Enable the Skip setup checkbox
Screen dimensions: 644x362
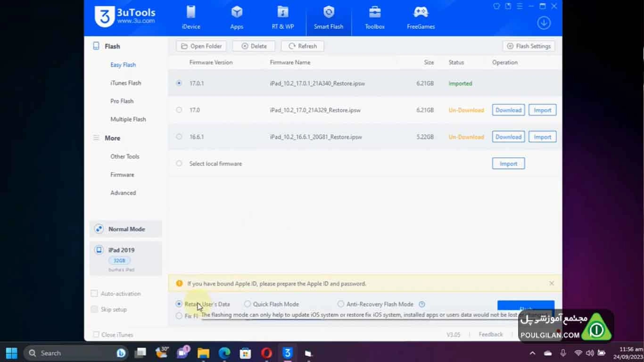click(94, 310)
